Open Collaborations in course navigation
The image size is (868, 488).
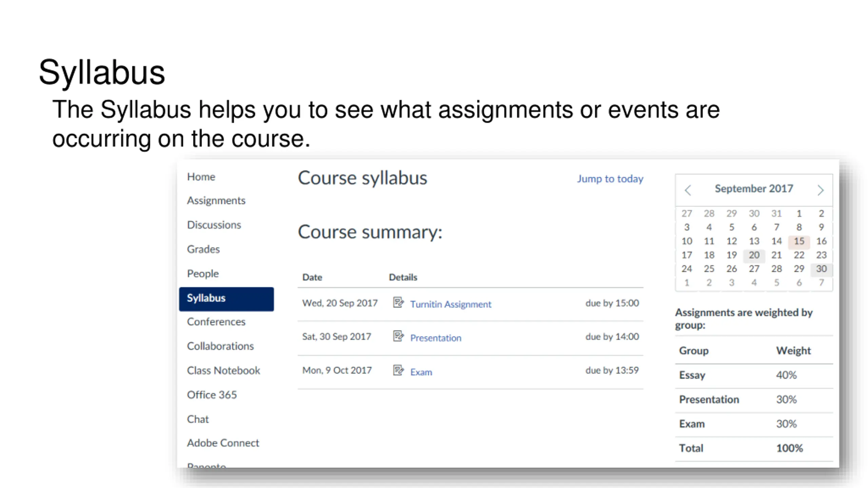(x=220, y=346)
